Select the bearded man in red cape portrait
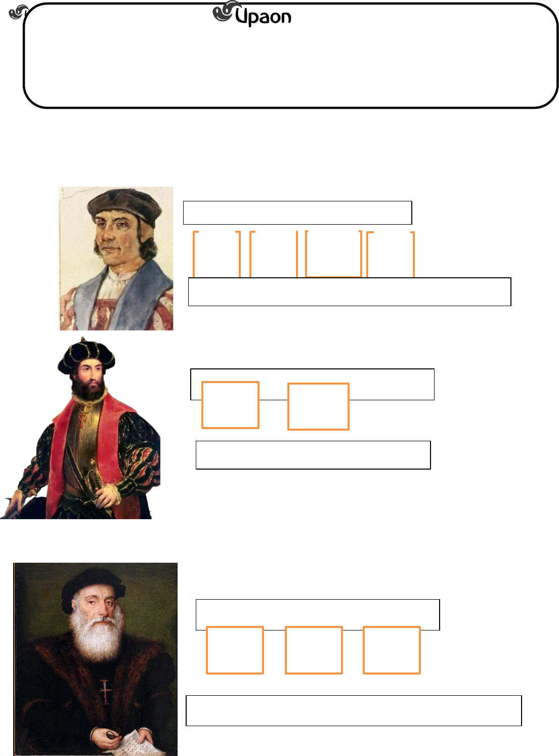Screen dimensions: 559x756 pyautogui.click(x=80, y=428)
